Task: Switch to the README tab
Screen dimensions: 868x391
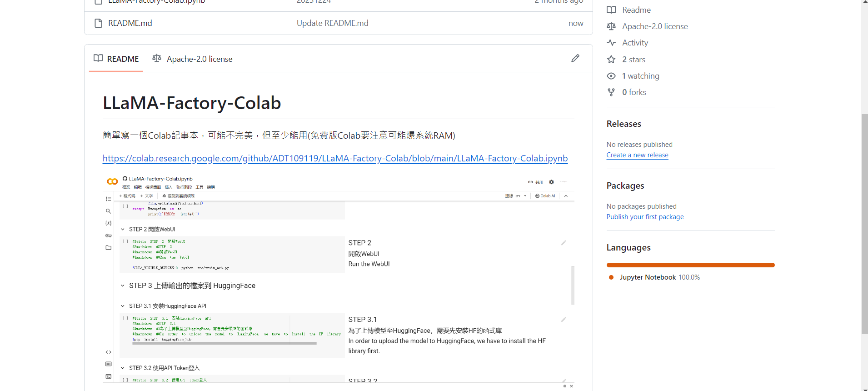Action: [116, 59]
